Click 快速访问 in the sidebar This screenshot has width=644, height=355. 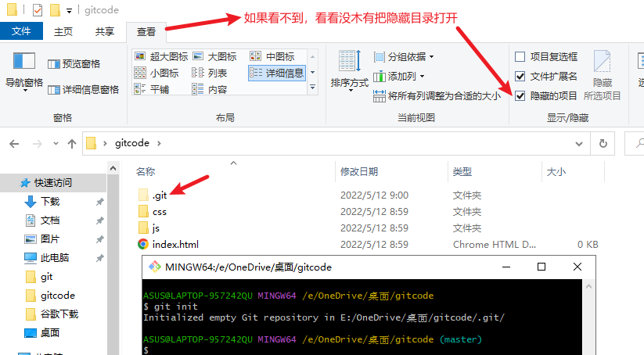point(52,183)
